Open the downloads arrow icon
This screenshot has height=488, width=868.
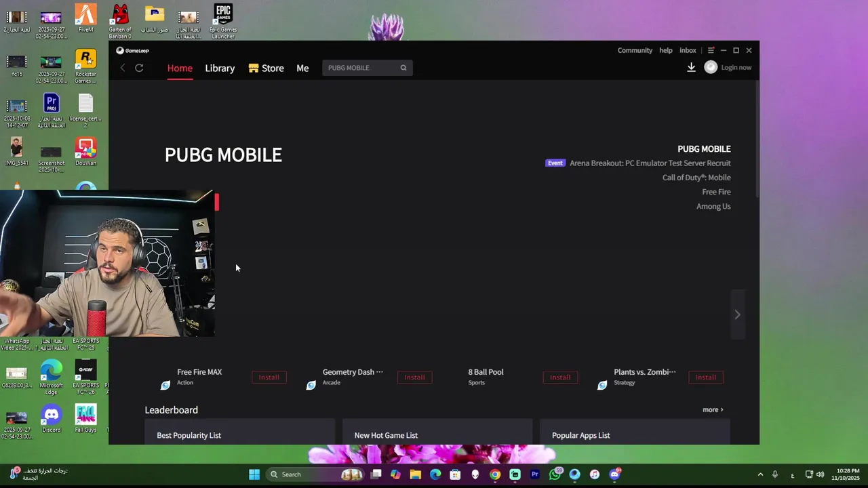pyautogui.click(x=691, y=67)
